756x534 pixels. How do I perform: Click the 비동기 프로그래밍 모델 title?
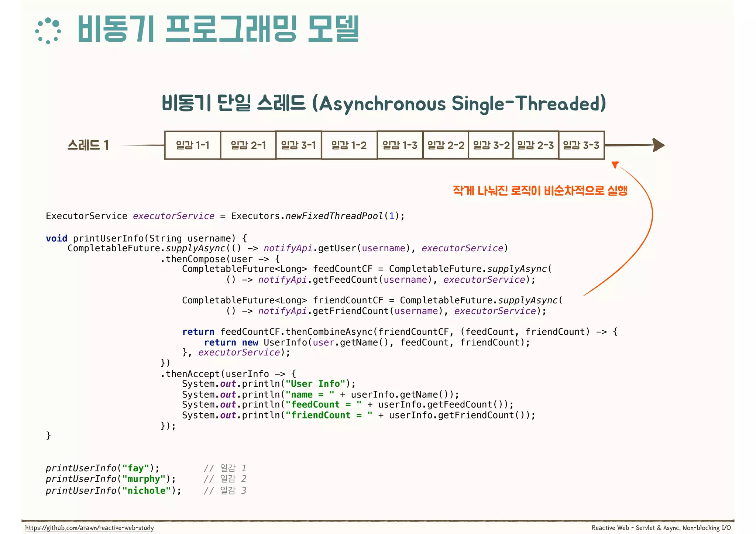tap(218, 29)
